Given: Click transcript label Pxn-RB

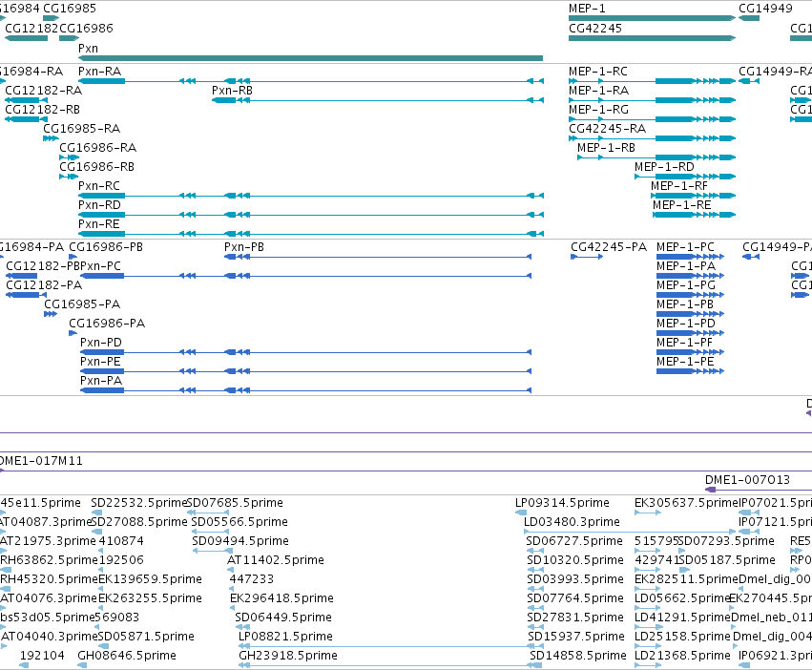Looking at the screenshot, I should click(x=232, y=90).
